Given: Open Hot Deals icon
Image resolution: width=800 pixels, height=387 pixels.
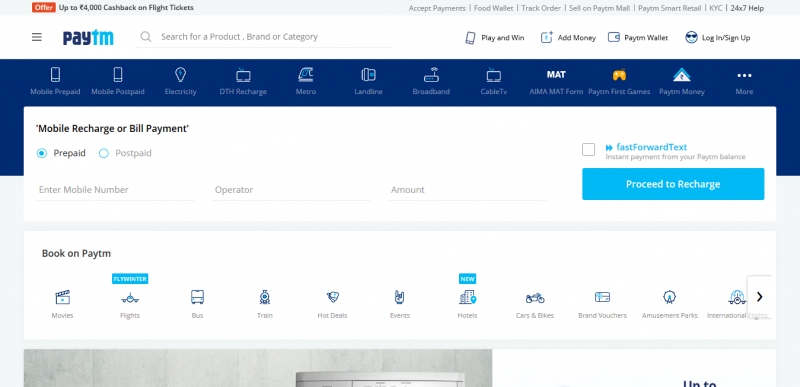Looking at the screenshot, I should pos(333,297).
